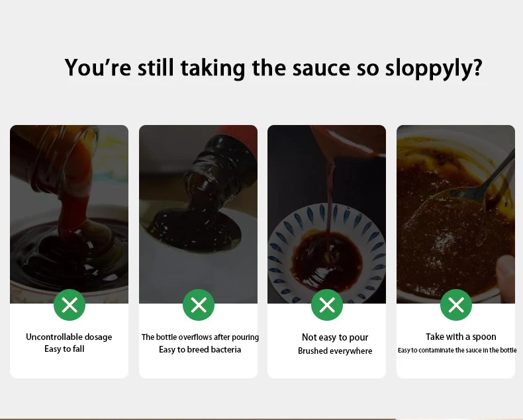Click the X icon under blue-patterned plate photo

click(x=327, y=305)
